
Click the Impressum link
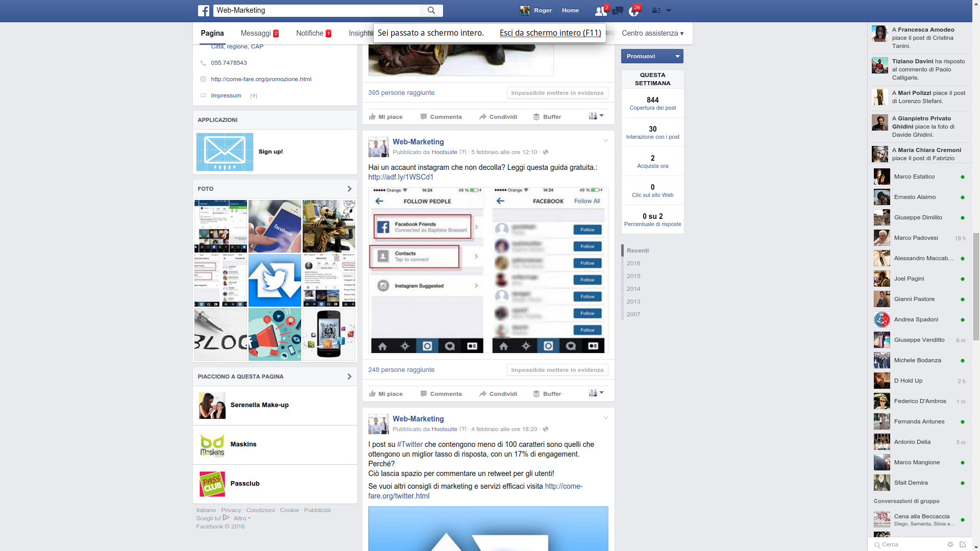click(x=226, y=95)
